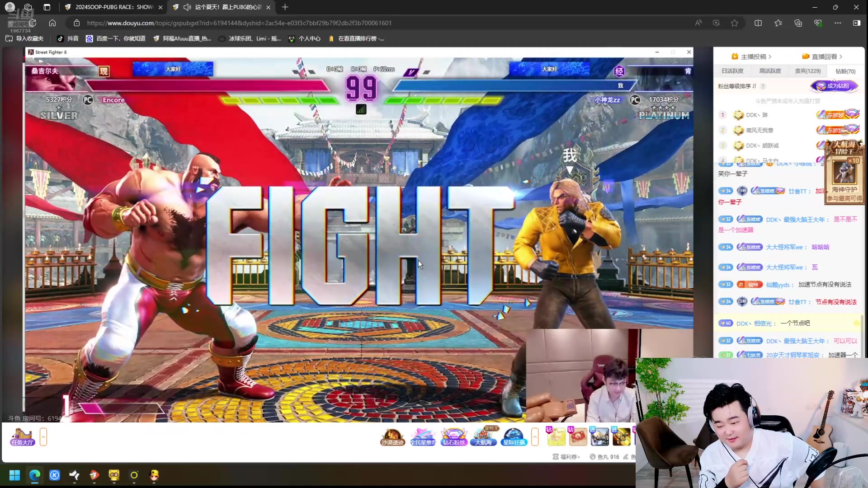Open the 在看直播排行榜 bookmark
Image resolution: width=868 pixels, height=488 pixels.
point(356,39)
